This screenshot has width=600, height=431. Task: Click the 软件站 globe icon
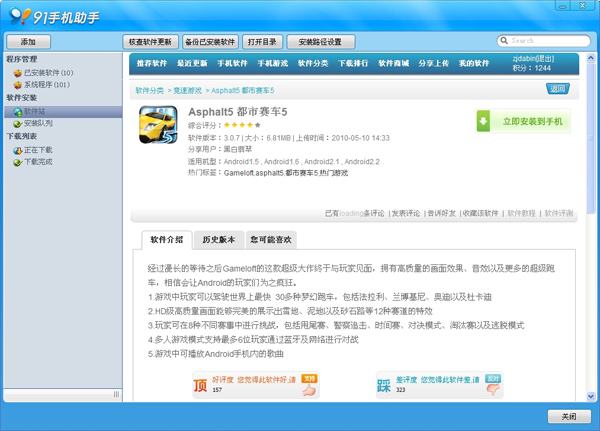[x=17, y=111]
